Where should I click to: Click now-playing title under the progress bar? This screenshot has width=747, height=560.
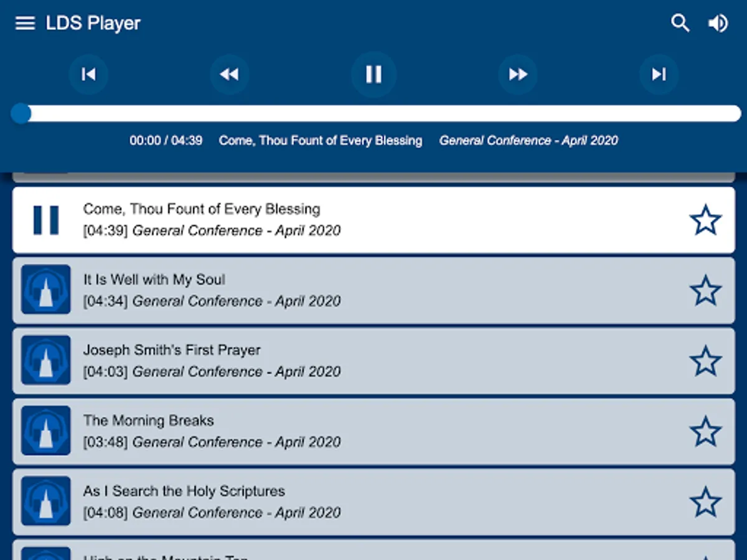321,141
